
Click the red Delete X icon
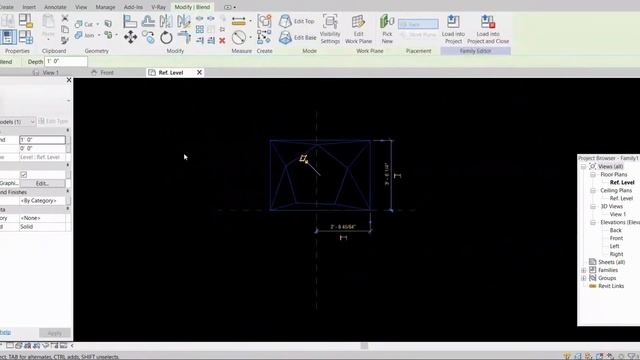click(x=222, y=40)
